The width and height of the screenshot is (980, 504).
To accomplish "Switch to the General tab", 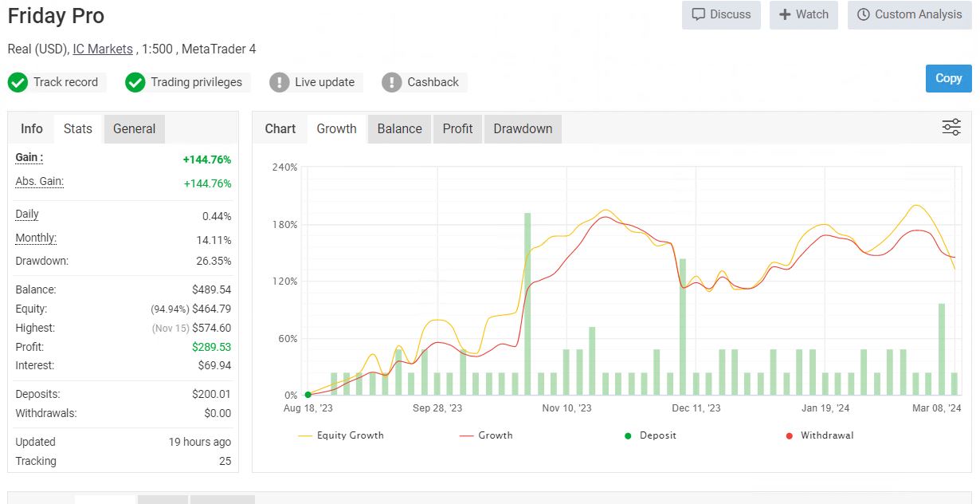I will (x=134, y=128).
